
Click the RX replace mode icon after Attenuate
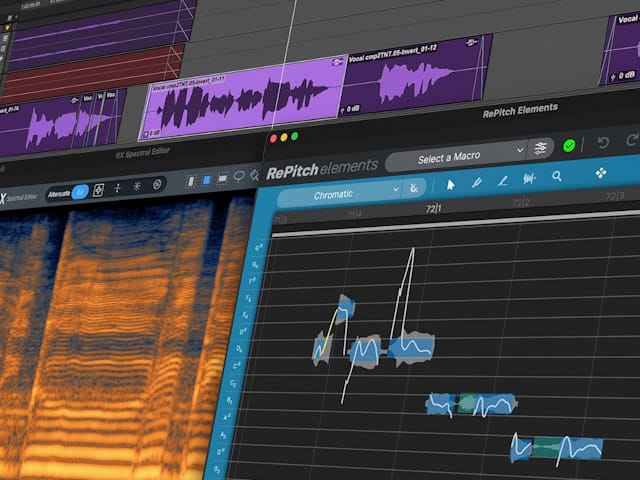pos(98,190)
